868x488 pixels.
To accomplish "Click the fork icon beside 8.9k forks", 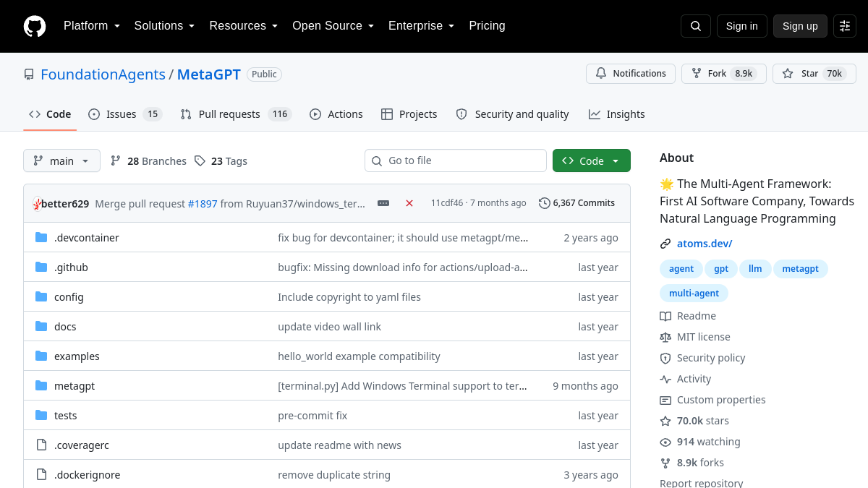I will coord(665,463).
